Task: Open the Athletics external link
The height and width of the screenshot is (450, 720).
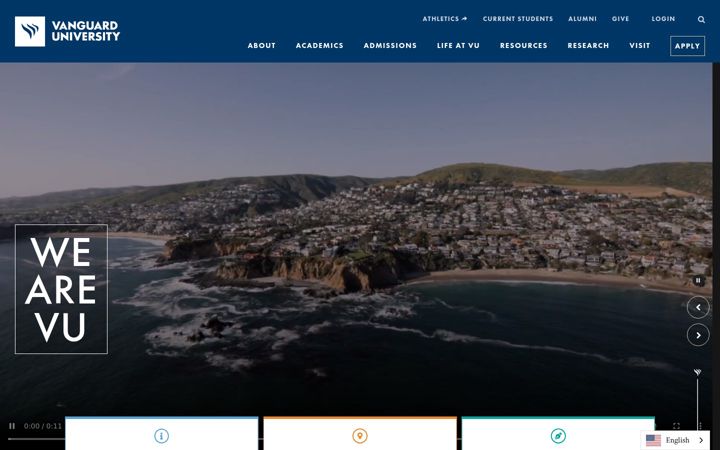Action: pos(444,19)
